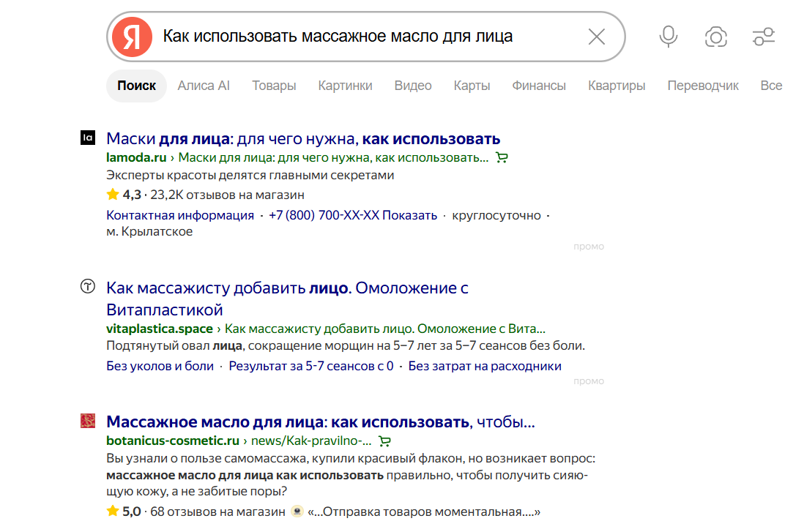Screen dimensions: 804x532
Task: Click shopping cart icon next to lamoda URL
Action: (x=502, y=158)
